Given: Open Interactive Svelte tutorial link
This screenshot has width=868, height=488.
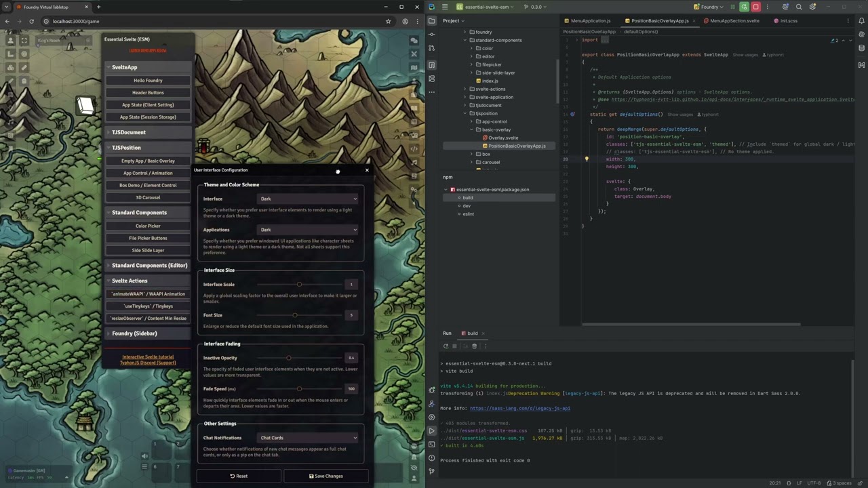Looking at the screenshot, I should coord(148,357).
